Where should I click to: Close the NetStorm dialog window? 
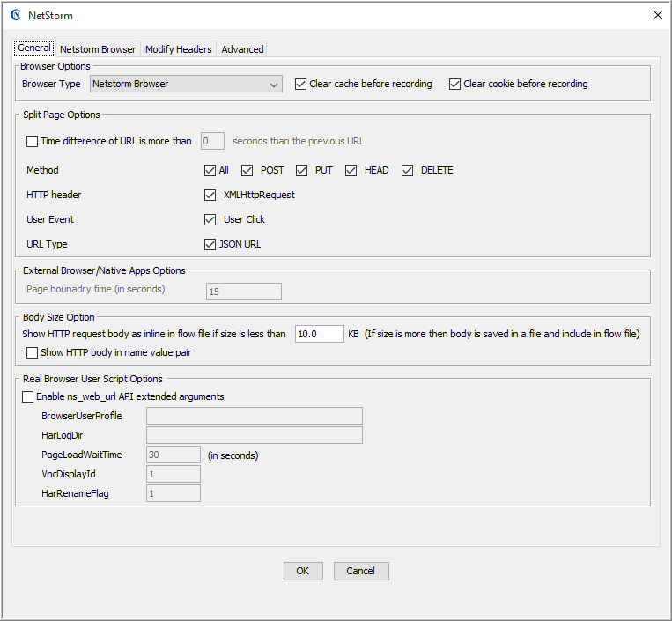[657, 15]
